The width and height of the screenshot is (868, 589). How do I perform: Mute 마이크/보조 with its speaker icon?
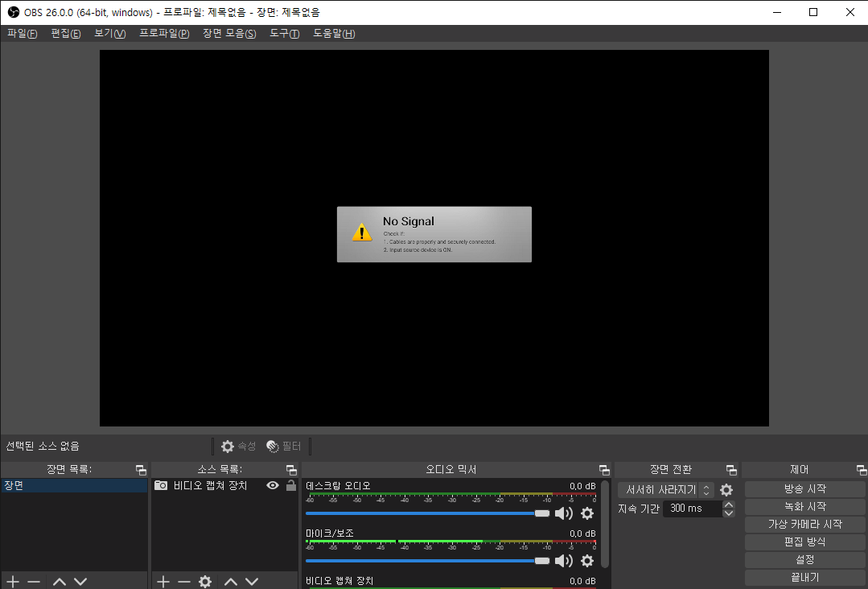564,561
